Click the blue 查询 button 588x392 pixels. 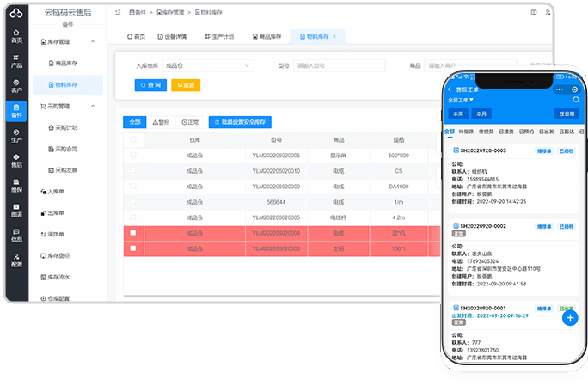150,84
